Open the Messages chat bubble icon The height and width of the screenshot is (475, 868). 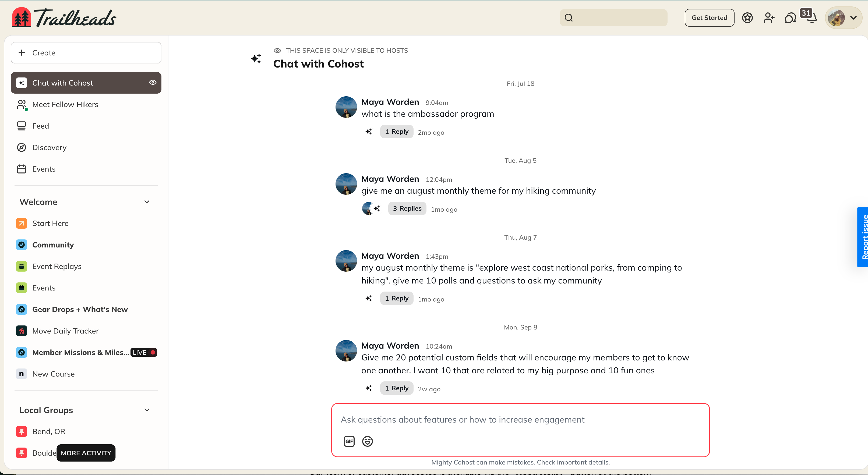tap(790, 17)
